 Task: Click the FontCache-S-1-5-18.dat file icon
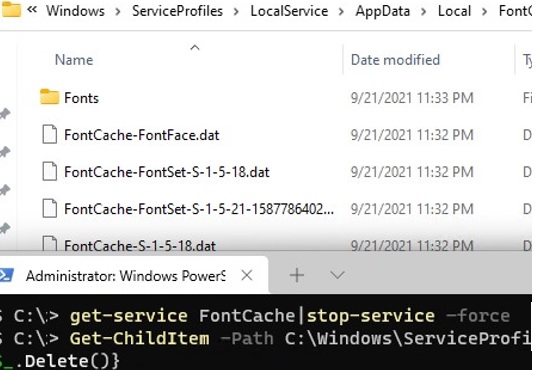49,244
